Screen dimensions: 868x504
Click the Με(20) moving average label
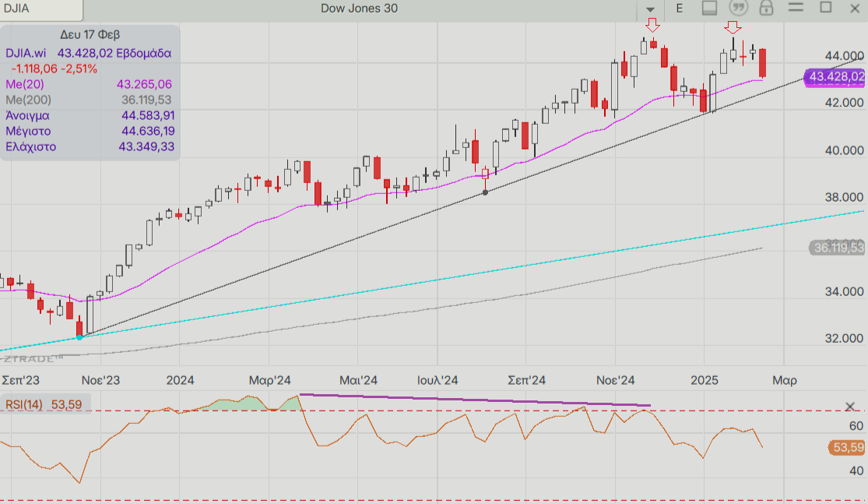(25, 84)
